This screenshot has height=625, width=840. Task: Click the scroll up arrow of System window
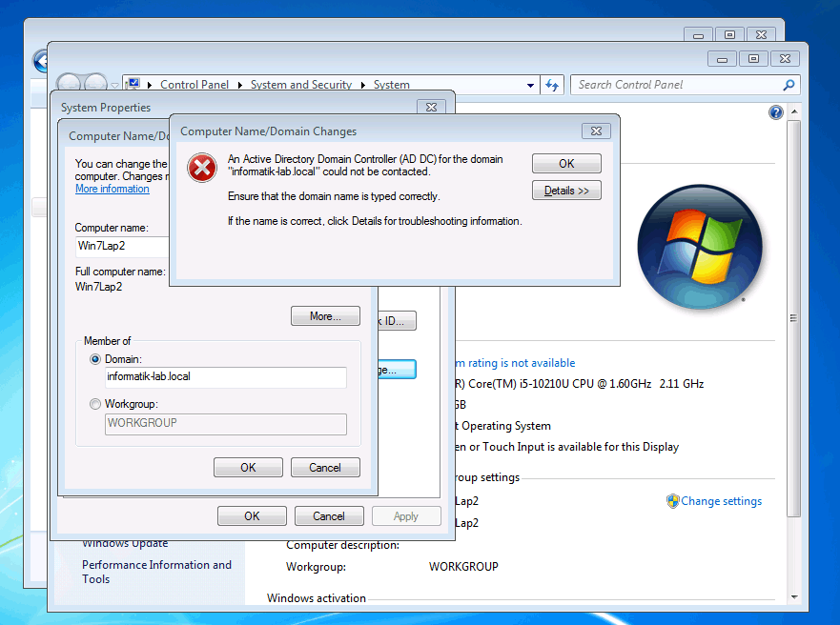(x=794, y=111)
